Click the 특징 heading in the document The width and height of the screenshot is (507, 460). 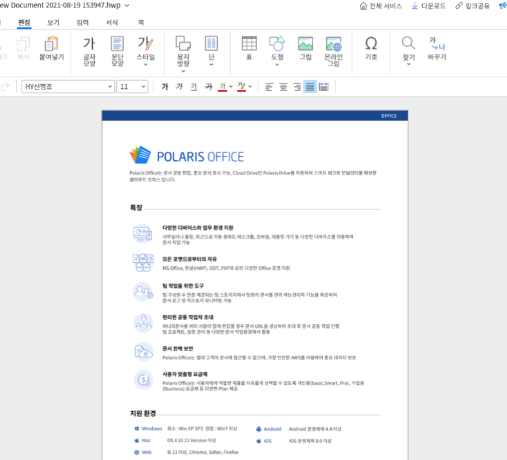pos(136,208)
